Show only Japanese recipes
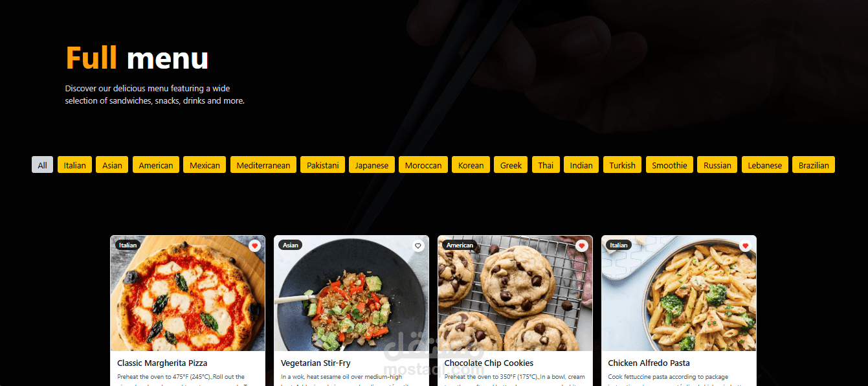Screen dimensions: 868x386 click(x=372, y=165)
